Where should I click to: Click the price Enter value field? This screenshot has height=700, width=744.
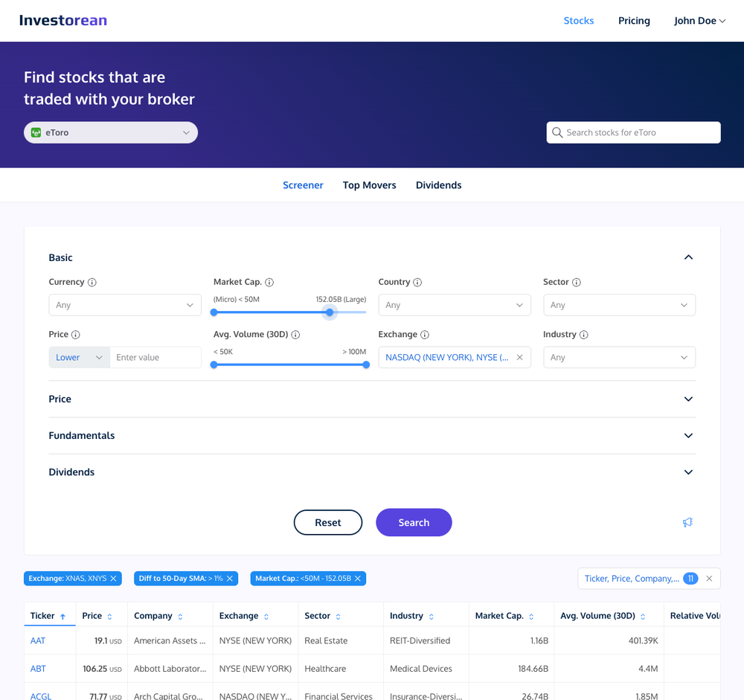pos(155,357)
